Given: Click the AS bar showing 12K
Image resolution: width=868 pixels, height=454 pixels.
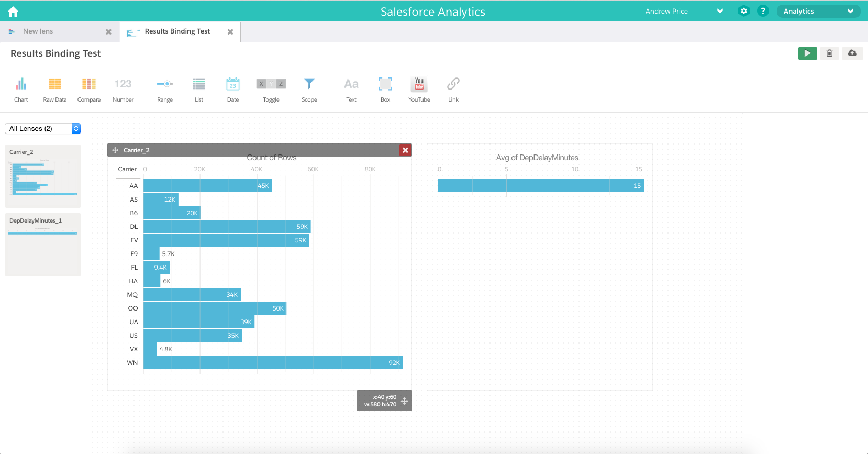Looking at the screenshot, I should 161,200.
